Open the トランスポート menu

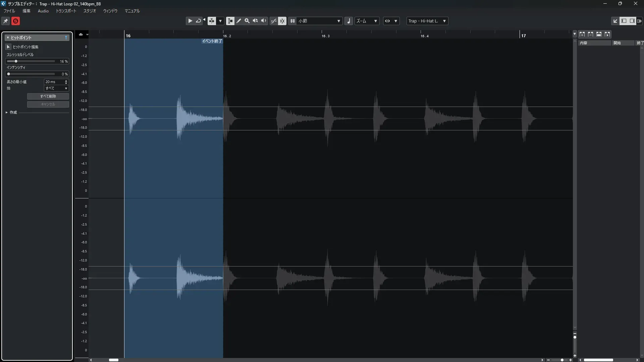pos(66,11)
